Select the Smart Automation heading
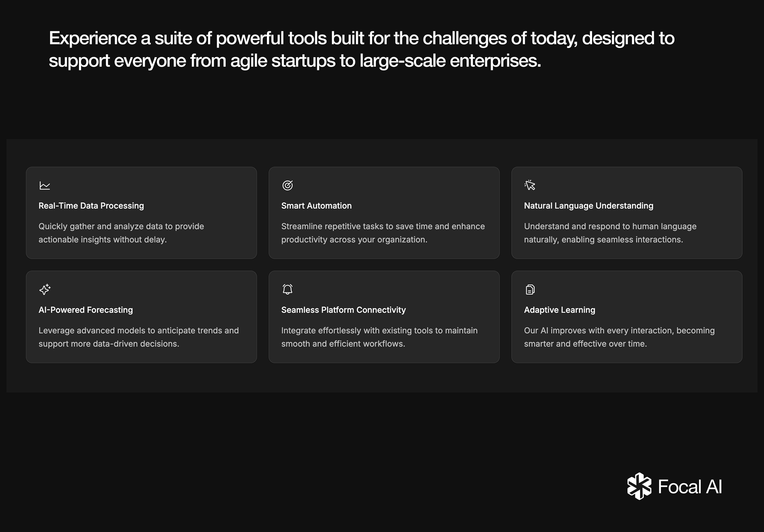 click(316, 206)
